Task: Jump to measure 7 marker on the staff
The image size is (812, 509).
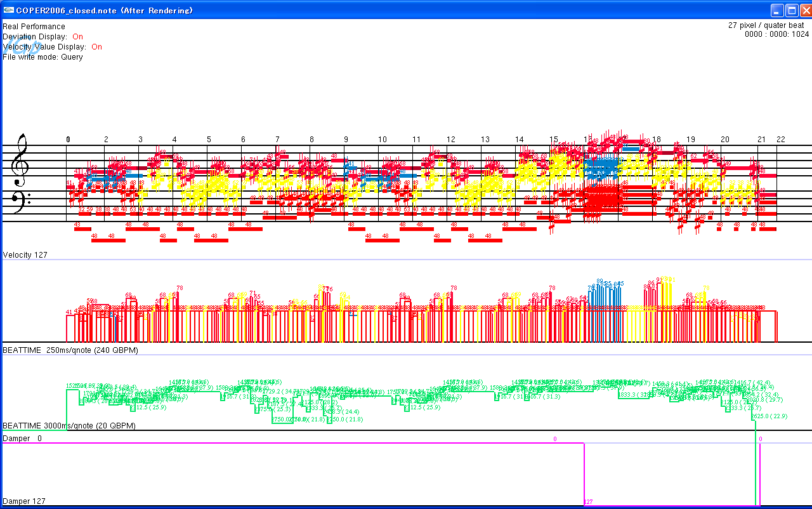Action: (277, 140)
